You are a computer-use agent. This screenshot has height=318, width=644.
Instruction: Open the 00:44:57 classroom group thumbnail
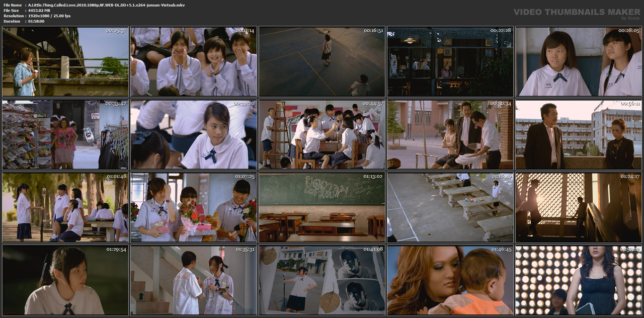pos(322,134)
